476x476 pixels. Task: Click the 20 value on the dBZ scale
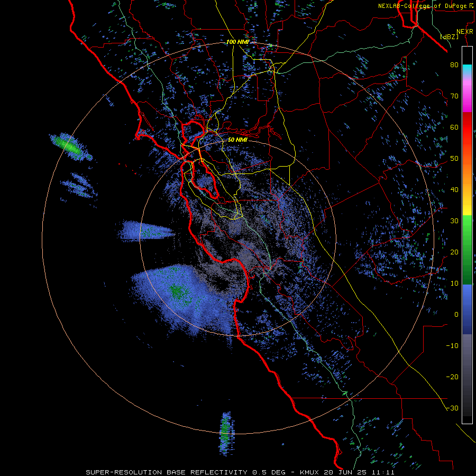coord(454,252)
